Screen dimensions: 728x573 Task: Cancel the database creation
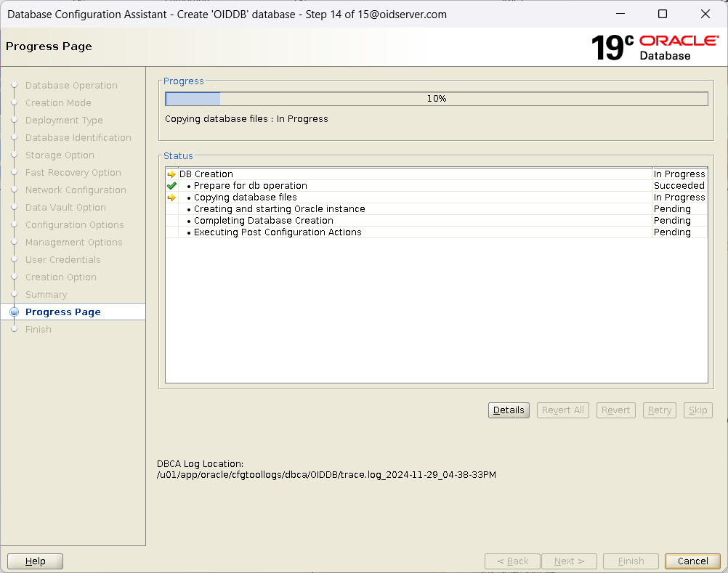(x=692, y=561)
